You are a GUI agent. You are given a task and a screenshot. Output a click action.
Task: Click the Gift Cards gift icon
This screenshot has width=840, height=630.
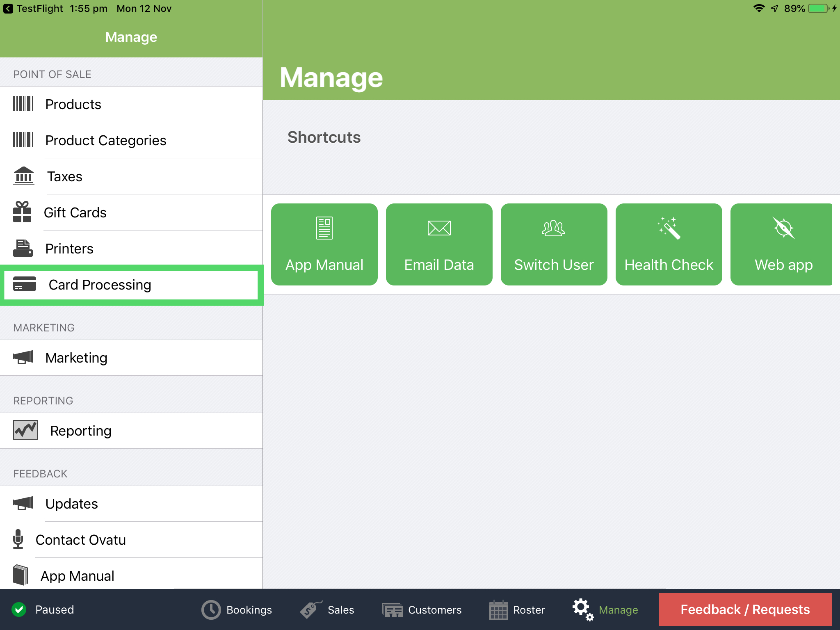tap(23, 212)
